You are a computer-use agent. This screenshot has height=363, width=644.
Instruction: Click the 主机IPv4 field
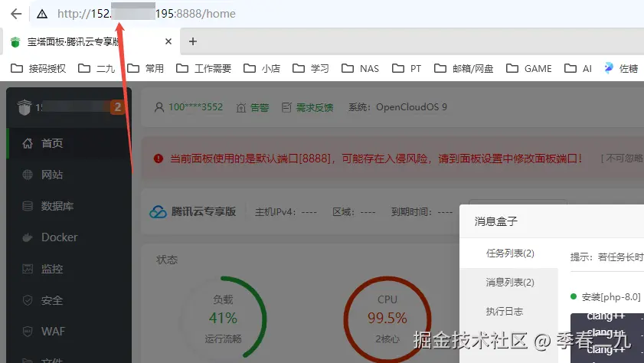286,212
